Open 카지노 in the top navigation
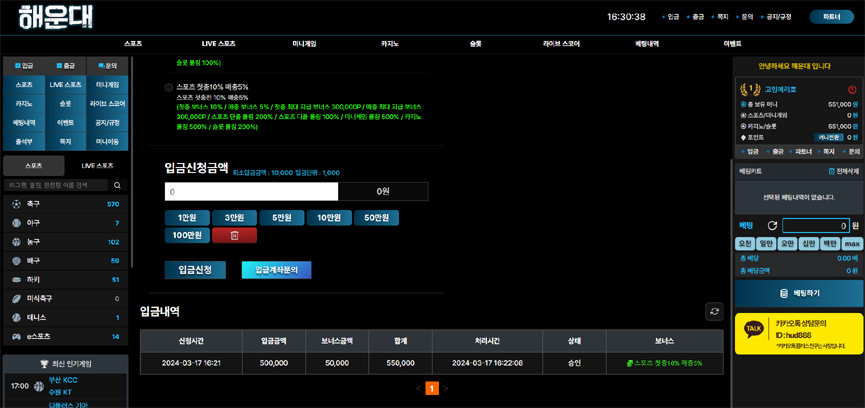This screenshot has width=865, height=408. [x=391, y=44]
